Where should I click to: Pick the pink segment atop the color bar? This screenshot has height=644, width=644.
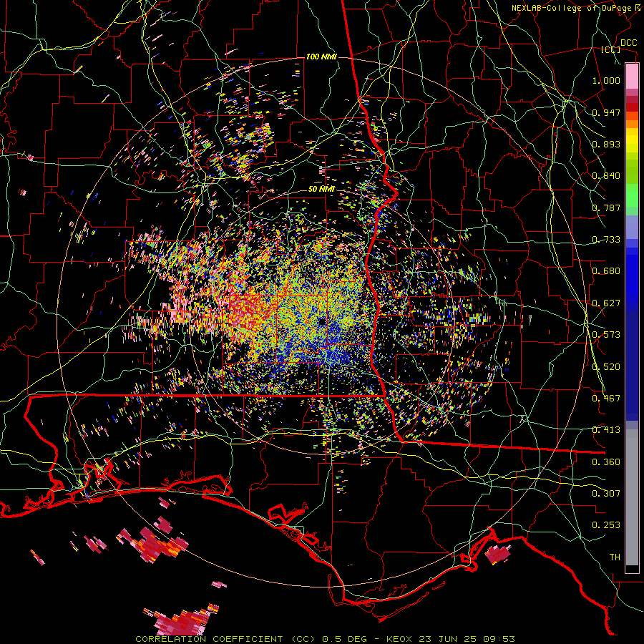click(632, 77)
